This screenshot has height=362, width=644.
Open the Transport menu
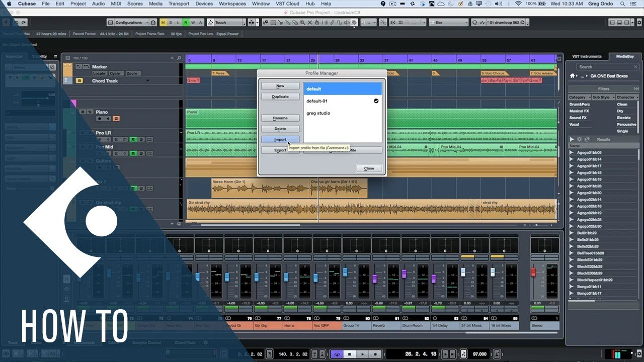[x=179, y=4]
